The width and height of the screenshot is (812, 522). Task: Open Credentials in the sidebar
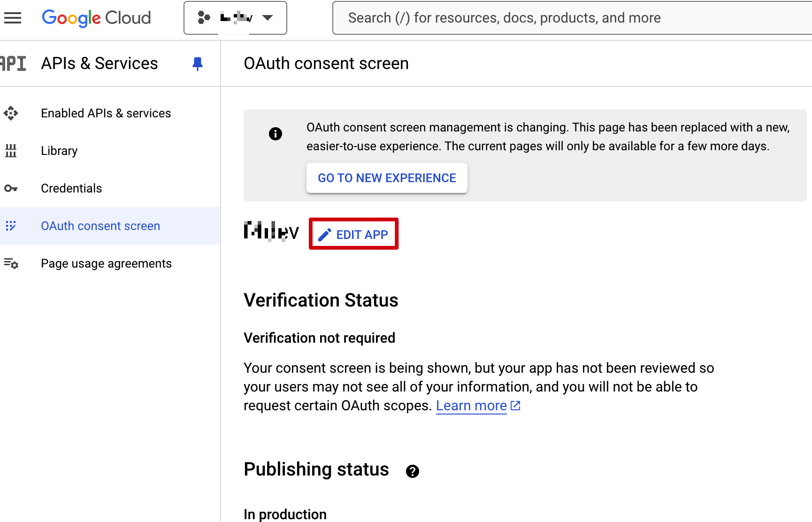(71, 188)
